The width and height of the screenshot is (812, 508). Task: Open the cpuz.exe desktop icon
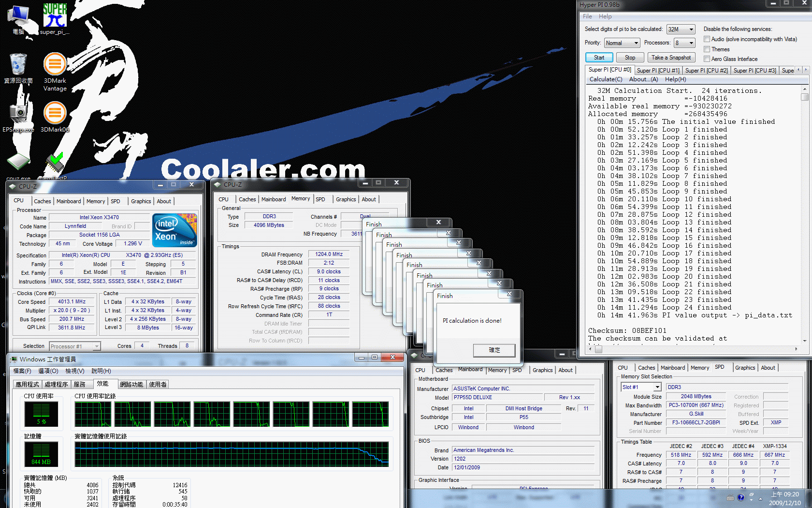pyautogui.click(x=18, y=167)
